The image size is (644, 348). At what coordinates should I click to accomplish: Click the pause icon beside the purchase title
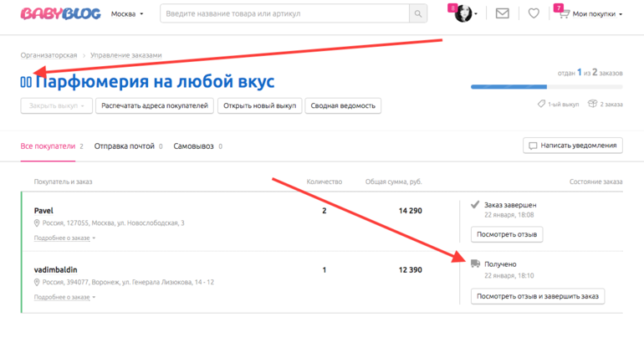point(26,82)
